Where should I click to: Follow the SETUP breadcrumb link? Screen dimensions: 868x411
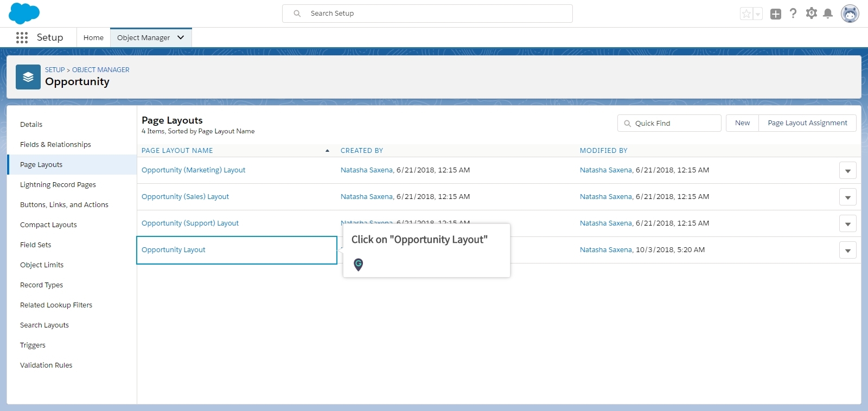click(x=55, y=70)
